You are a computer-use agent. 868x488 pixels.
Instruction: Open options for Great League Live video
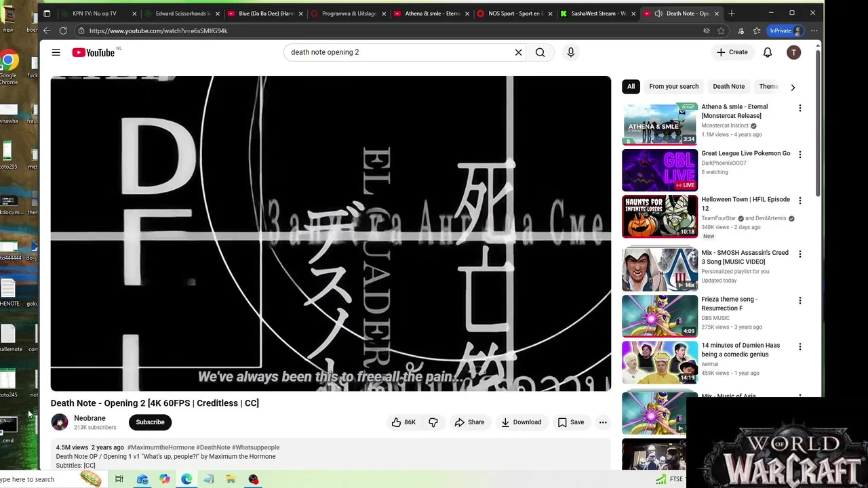coord(800,155)
